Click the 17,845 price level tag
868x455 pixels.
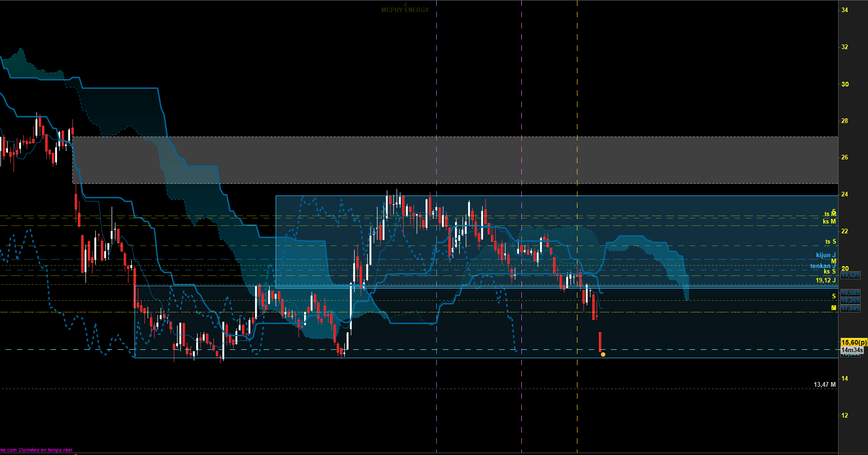(x=850, y=308)
